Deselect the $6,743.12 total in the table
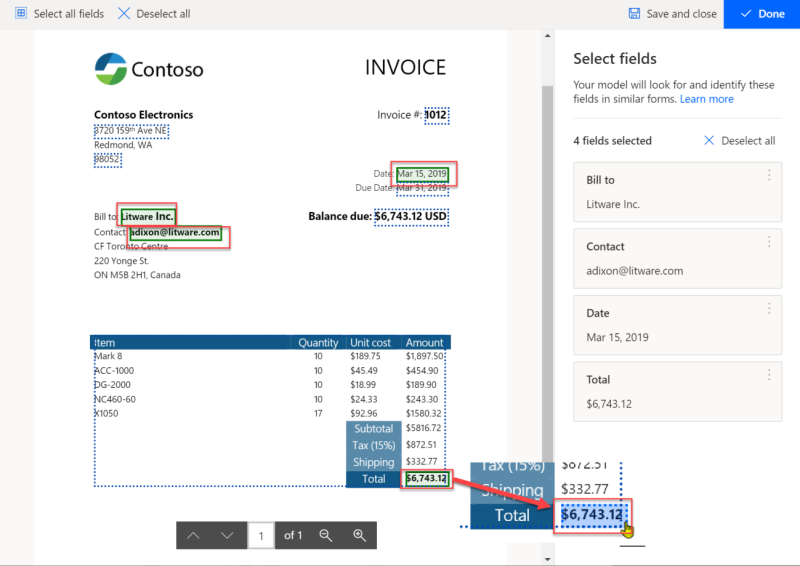The image size is (800, 566). pos(427,479)
